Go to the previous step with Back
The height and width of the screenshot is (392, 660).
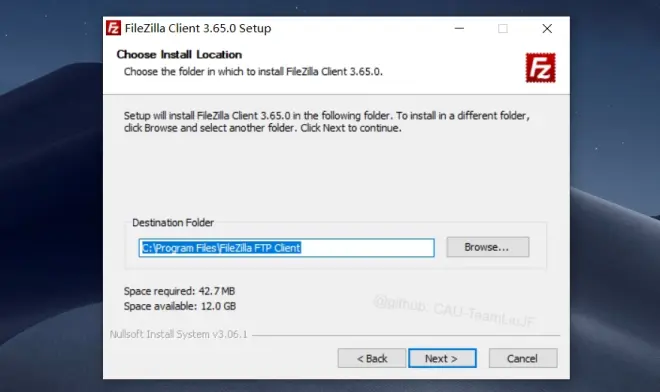click(x=372, y=358)
